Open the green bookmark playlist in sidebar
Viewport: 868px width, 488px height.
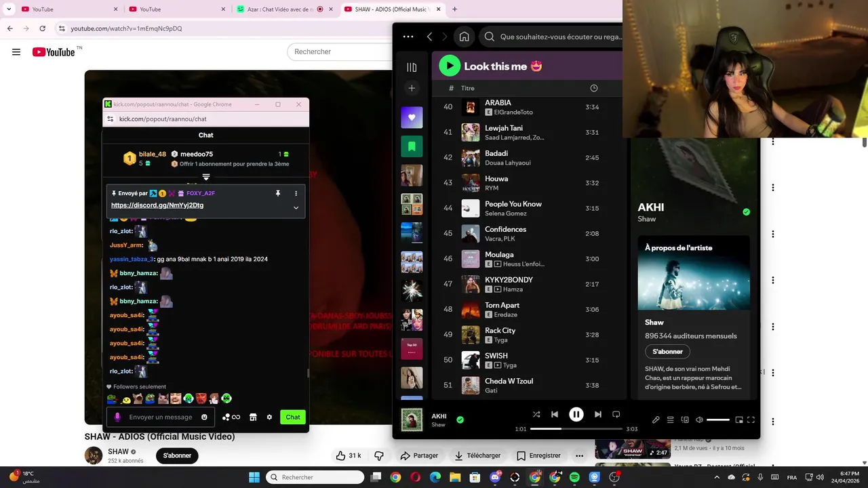412,146
